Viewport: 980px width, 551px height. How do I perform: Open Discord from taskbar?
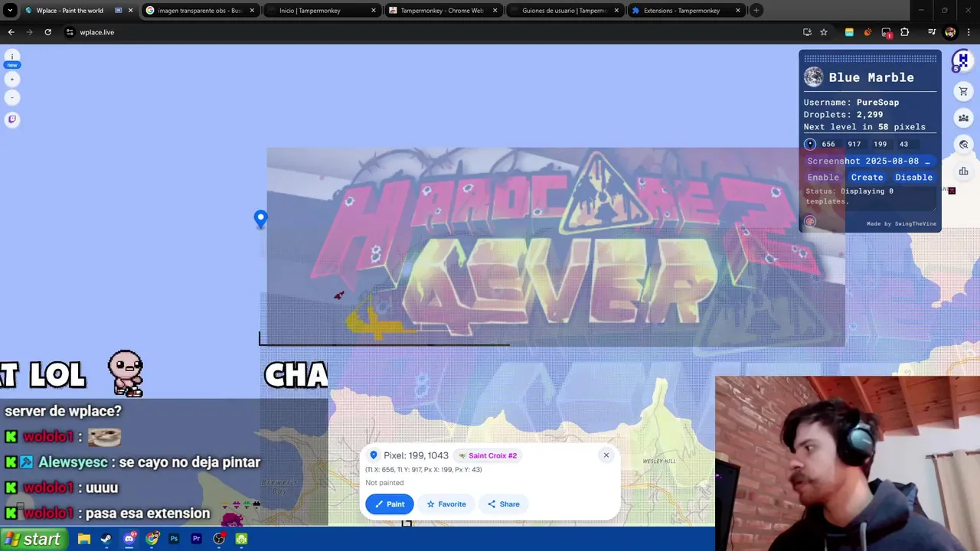[129, 539]
